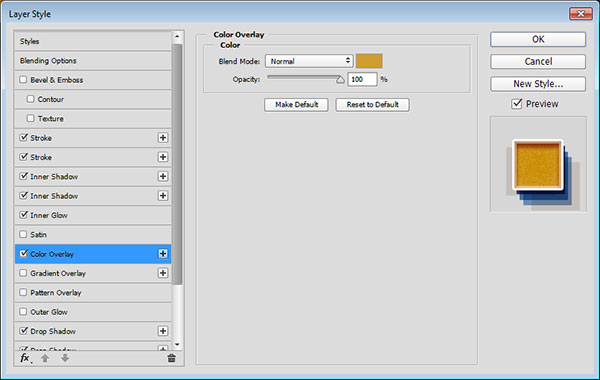Open the fx add-effect menu icon
The image size is (600, 380).
tap(26, 358)
